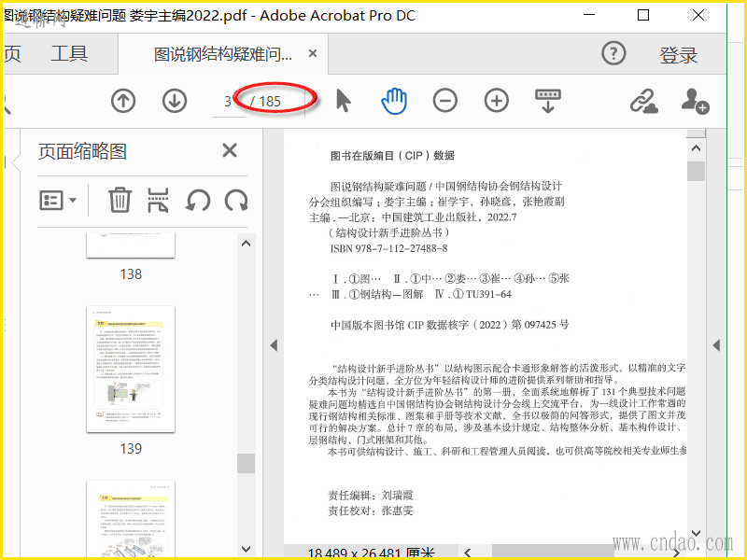Screen dimensions: 747x560
Task: Select the page 139 thumbnail
Action: [x=131, y=369]
